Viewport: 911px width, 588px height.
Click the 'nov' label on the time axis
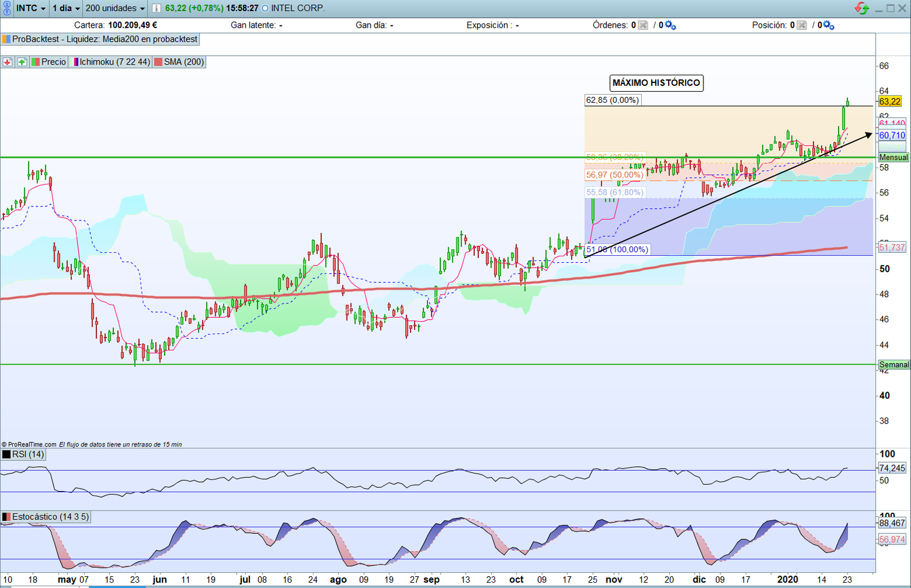(x=614, y=580)
